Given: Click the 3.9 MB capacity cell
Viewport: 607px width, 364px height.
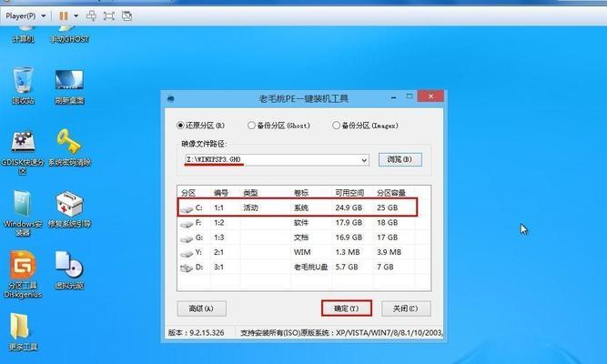Looking at the screenshot, I should pos(389,252).
